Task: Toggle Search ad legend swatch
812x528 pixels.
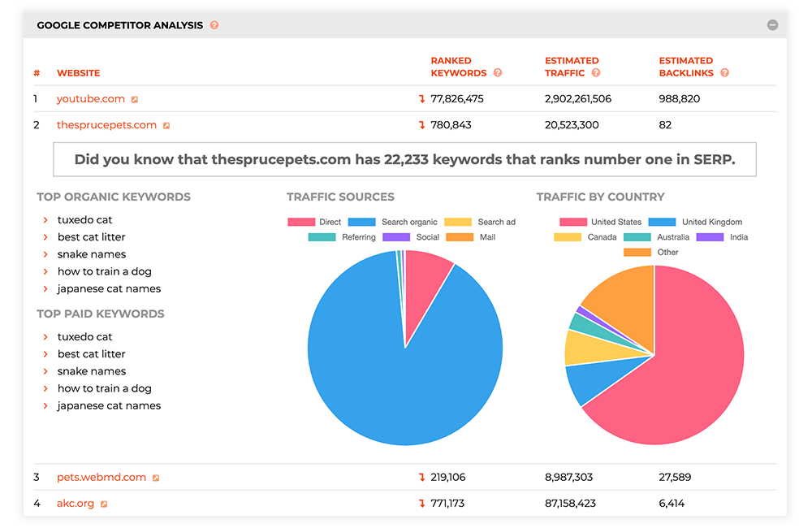Action: [x=458, y=222]
